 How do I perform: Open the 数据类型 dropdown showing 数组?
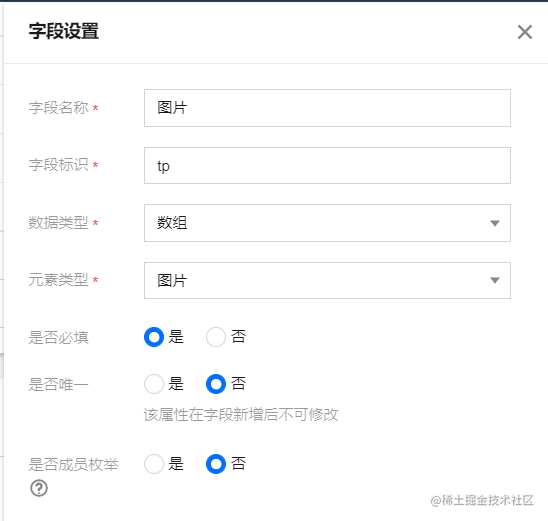click(x=327, y=223)
